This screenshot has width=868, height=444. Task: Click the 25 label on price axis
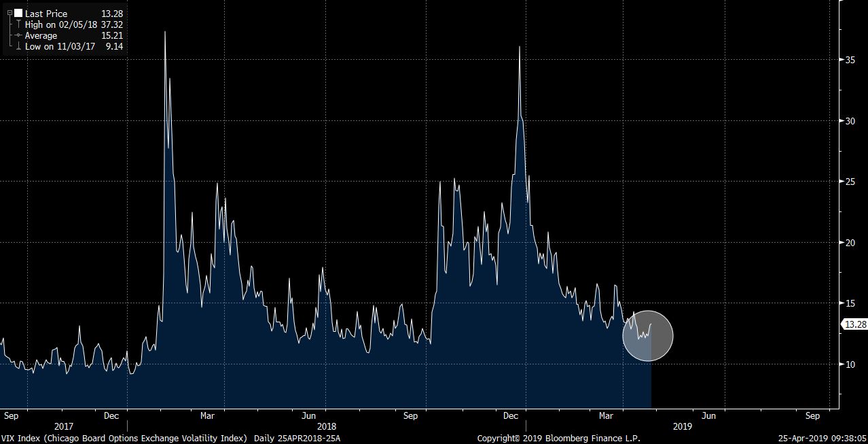pos(849,182)
